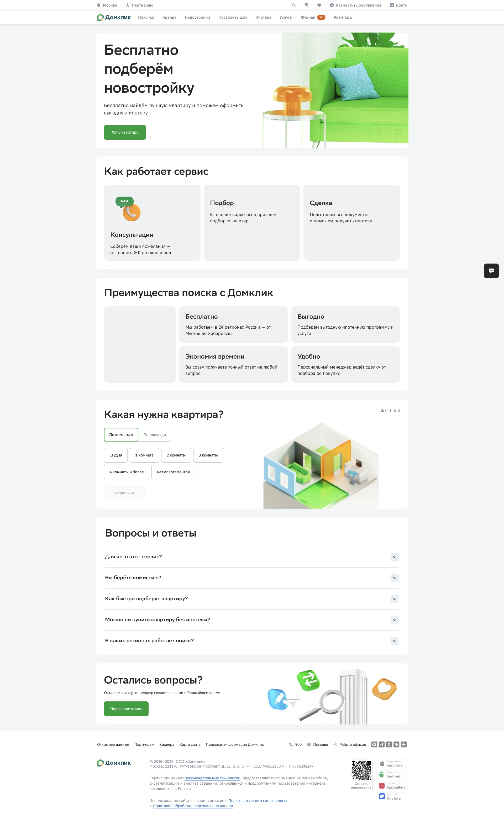
Task: Click the Домклик logo in header
Action: [114, 17]
